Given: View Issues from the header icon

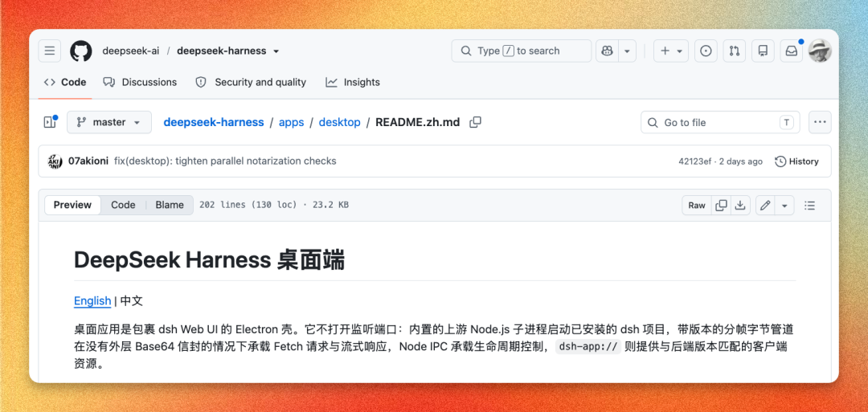Looking at the screenshot, I should (706, 51).
